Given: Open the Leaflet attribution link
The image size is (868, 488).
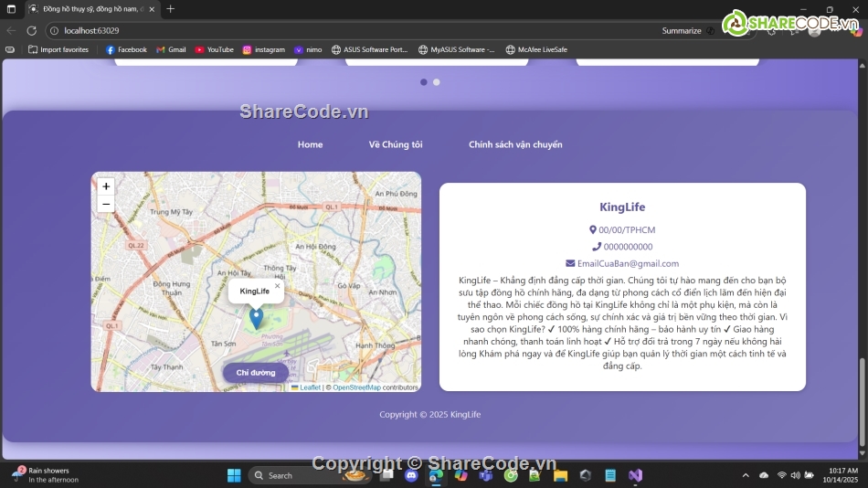Looking at the screenshot, I should click(x=311, y=387).
